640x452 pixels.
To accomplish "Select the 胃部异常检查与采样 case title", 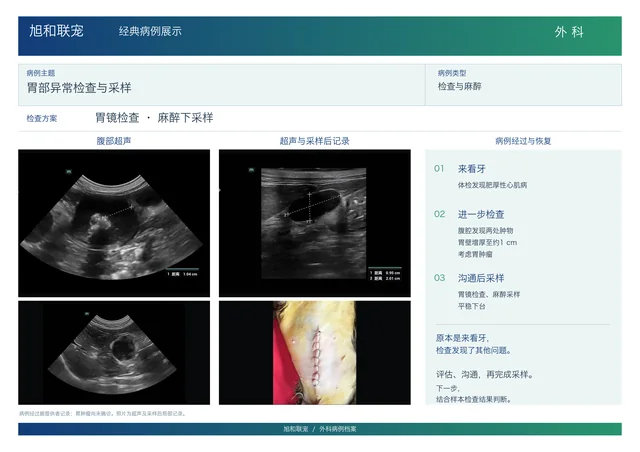I will (79, 88).
